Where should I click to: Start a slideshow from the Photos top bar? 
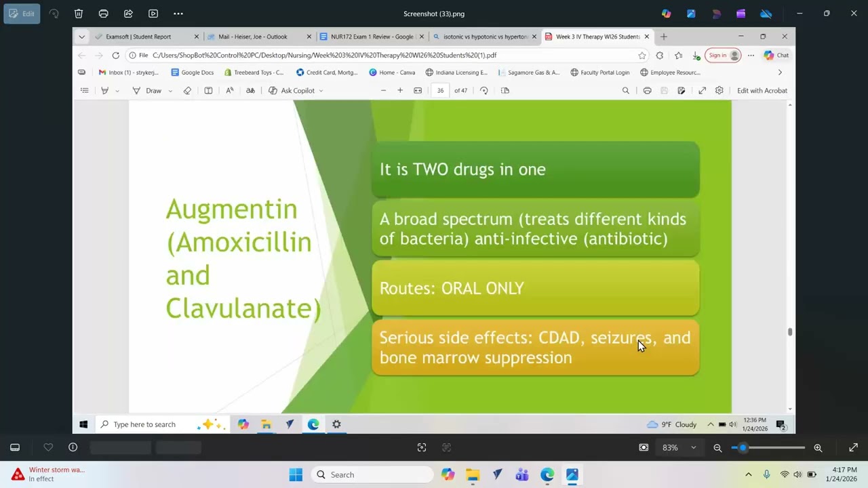click(153, 14)
